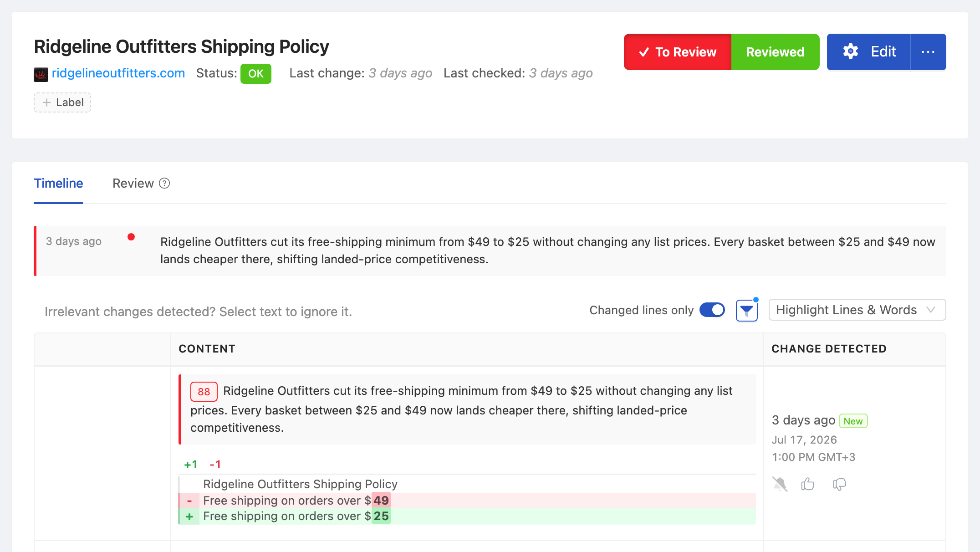Click the '-1' deletions count
The width and height of the screenshot is (980, 552).
point(215,465)
